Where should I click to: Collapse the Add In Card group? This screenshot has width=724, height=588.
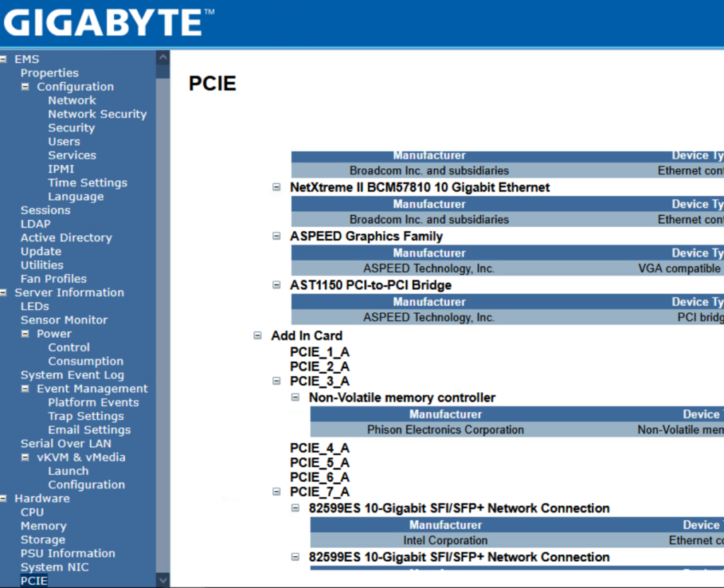tap(258, 336)
